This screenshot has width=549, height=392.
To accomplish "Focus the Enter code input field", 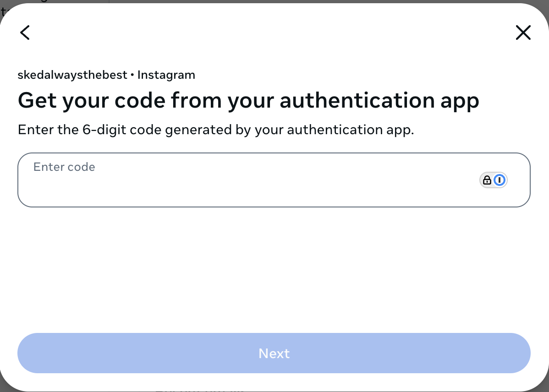I will click(x=274, y=180).
